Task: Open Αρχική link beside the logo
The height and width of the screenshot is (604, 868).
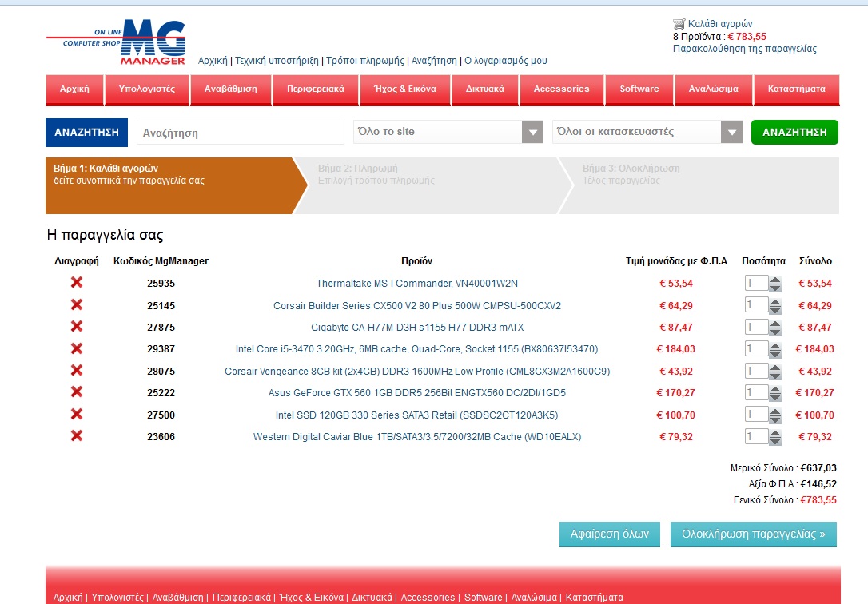Action: pos(213,60)
